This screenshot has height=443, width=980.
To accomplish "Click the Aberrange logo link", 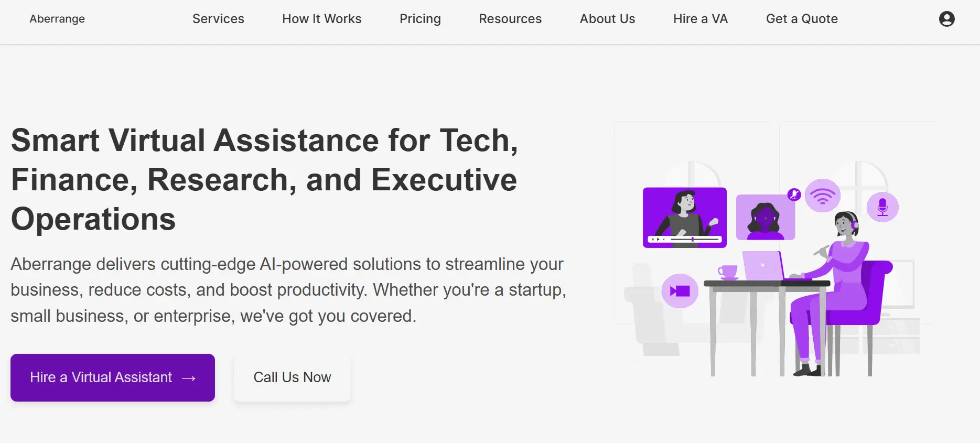I will tap(57, 19).
